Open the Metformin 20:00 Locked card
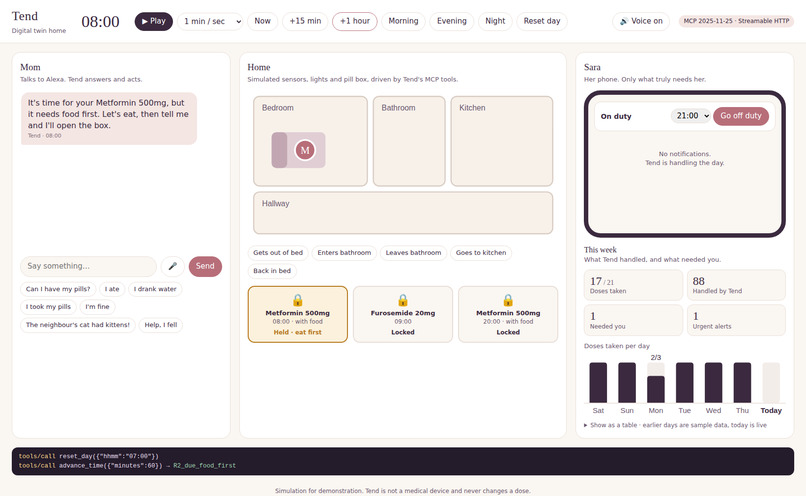806x496 pixels. [508, 314]
